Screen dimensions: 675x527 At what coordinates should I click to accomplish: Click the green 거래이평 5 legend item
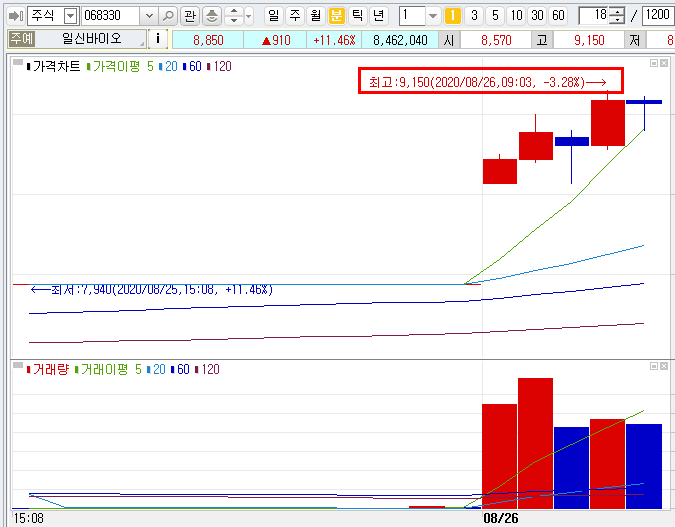click(x=108, y=369)
